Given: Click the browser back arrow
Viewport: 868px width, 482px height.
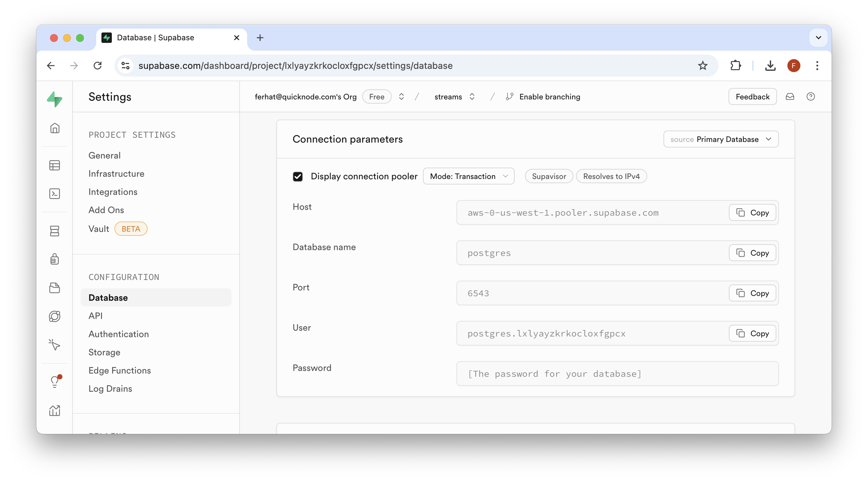Looking at the screenshot, I should point(51,66).
